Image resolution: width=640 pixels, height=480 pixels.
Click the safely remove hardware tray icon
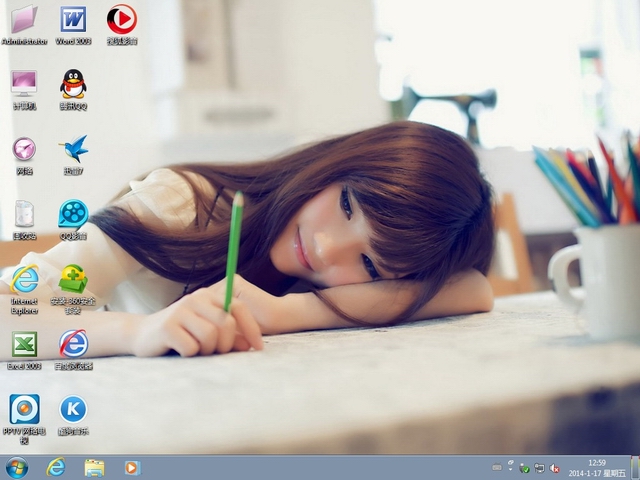click(x=524, y=468)
